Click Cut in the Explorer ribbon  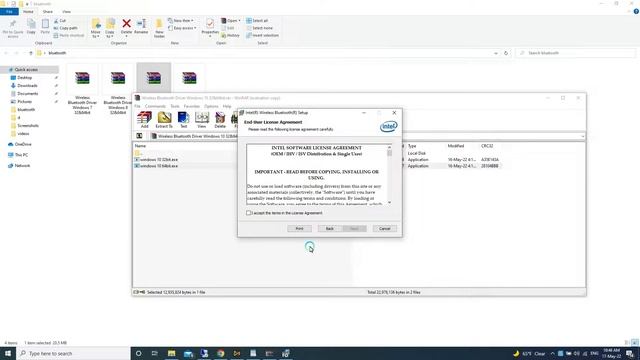(x=60, y=20)
